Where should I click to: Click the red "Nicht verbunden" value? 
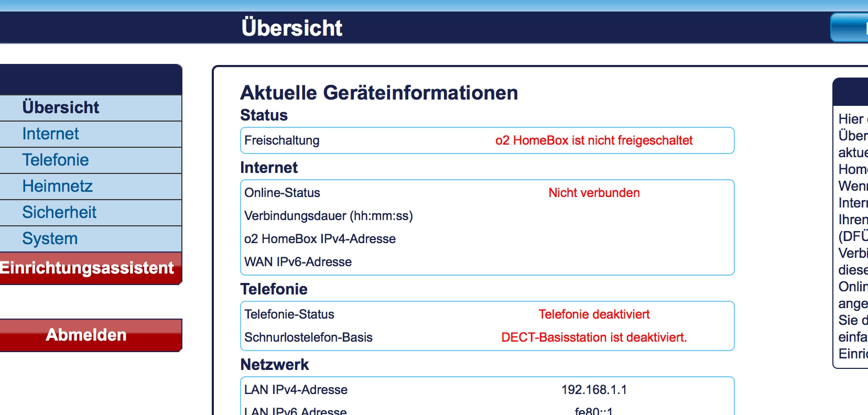[x=594, y=193]
